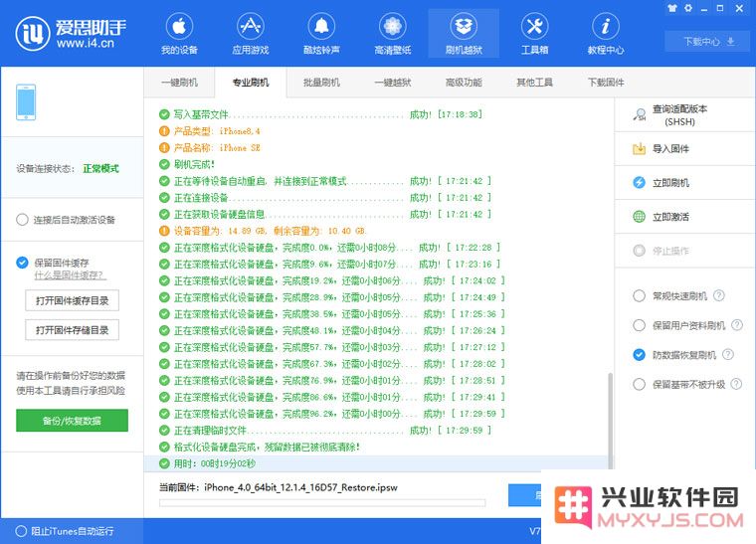Screen dimensions: 756x544
Task: Click the 正常模式 connection status text
Action: coord(100,168)
